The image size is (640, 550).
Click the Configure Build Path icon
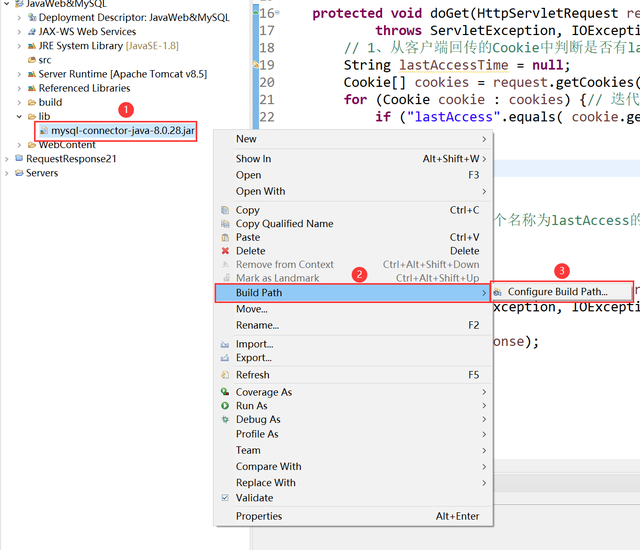[497, 292]
